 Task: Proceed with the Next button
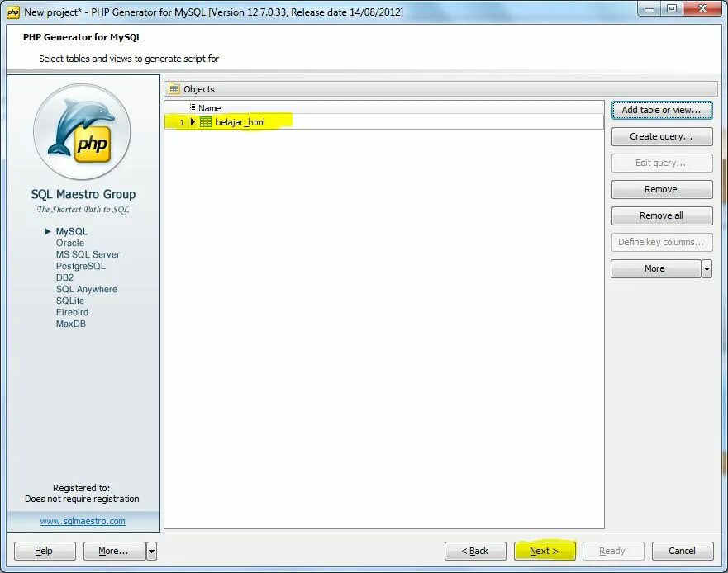545,552
